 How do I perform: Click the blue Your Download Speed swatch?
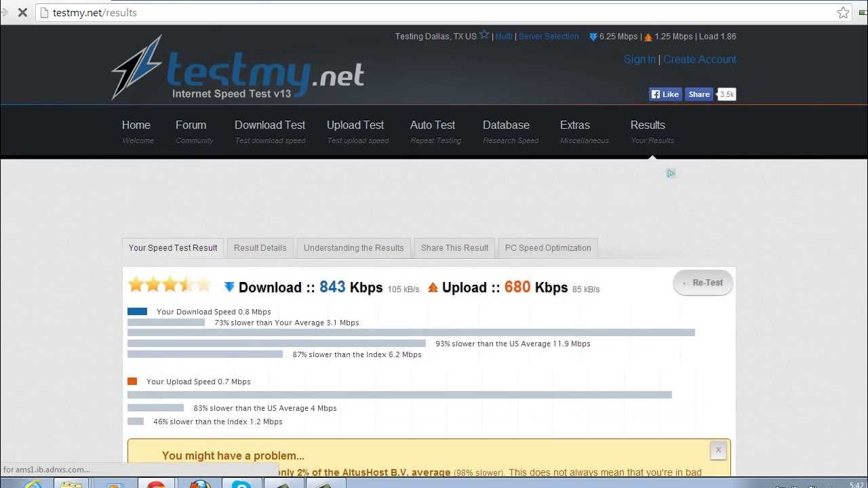click(137, 312)
